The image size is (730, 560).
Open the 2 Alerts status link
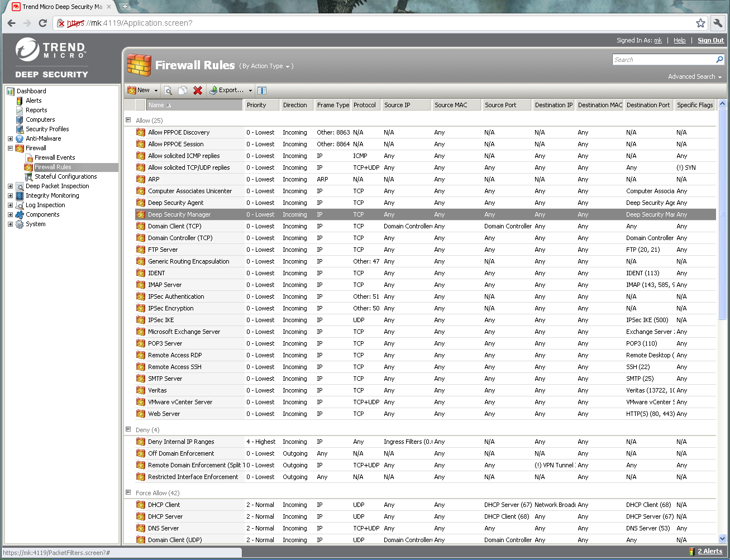709,551
